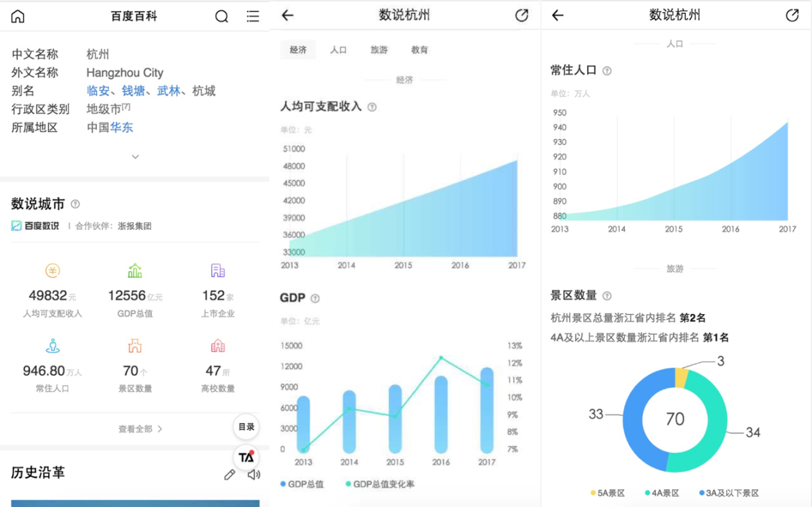Screen dimensions: 812x507
Task: Click help icon next to 数说城市
Action: point(75,204)
